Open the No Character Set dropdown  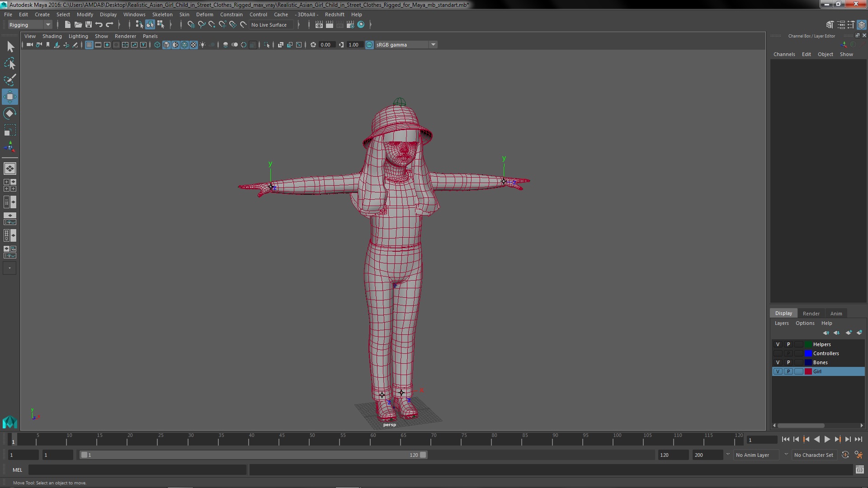814,455
